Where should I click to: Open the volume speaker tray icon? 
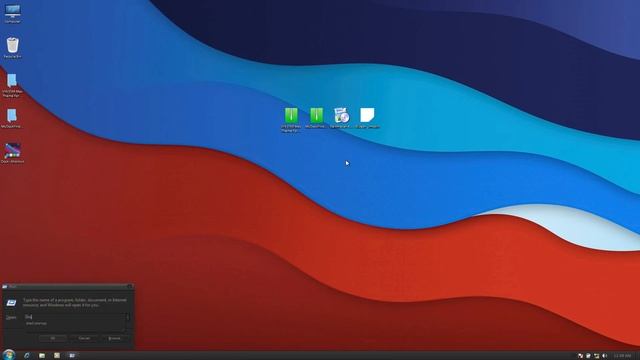click(604, 356)
